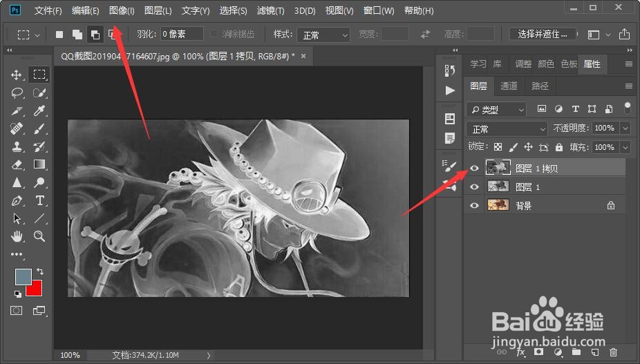Image resolution: width=640 pixels, height=364 pixels.
Task: Open the 文件(F) menu
Action: pos(48,10)
